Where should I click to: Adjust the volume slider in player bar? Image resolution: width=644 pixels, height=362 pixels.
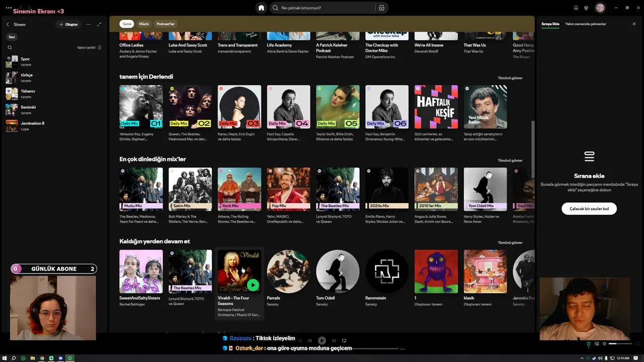coord(620,344)
